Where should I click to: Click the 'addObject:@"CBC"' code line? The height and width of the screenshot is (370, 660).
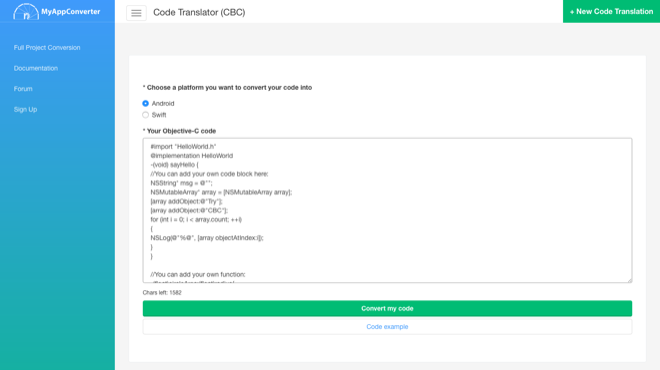point(189,210)
